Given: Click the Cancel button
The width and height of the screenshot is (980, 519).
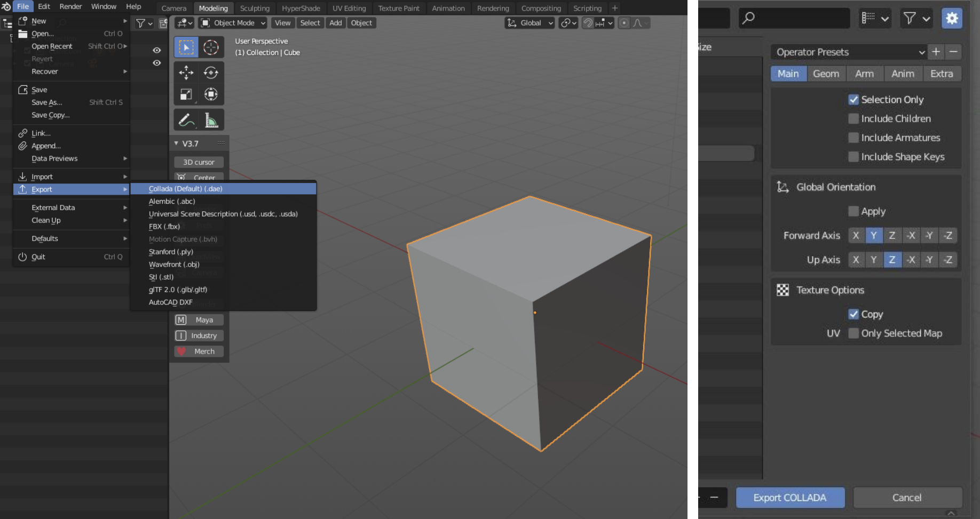Looking at the screenshot, I should (x=907, y=497).
